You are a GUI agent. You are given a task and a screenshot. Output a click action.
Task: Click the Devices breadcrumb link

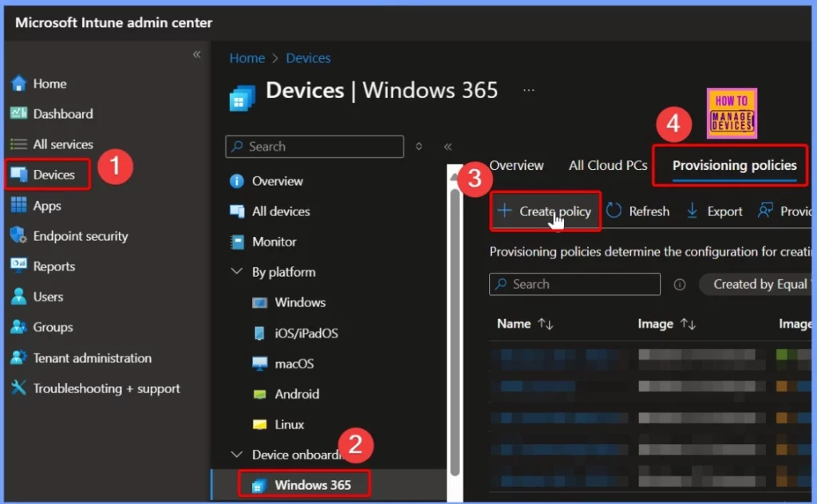pyautogui.click(x=308, y=57)
